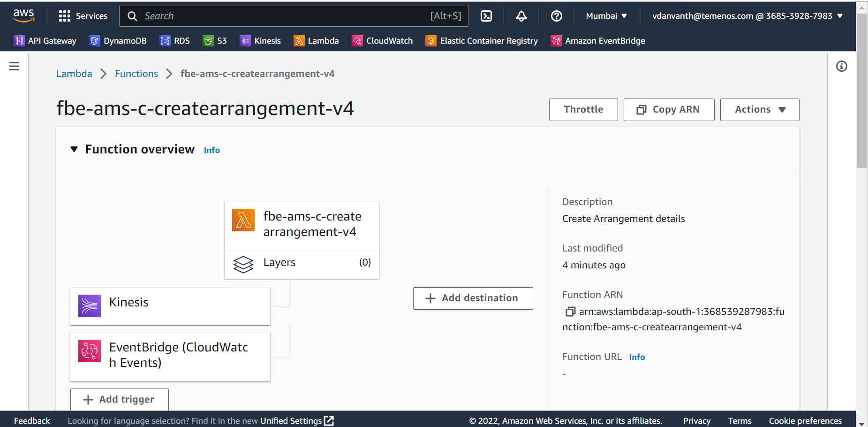Image resolution: width=868 pixels, height=427 pixels.
Task: Open the Services grid menu
Action: (x=64, y=16)
